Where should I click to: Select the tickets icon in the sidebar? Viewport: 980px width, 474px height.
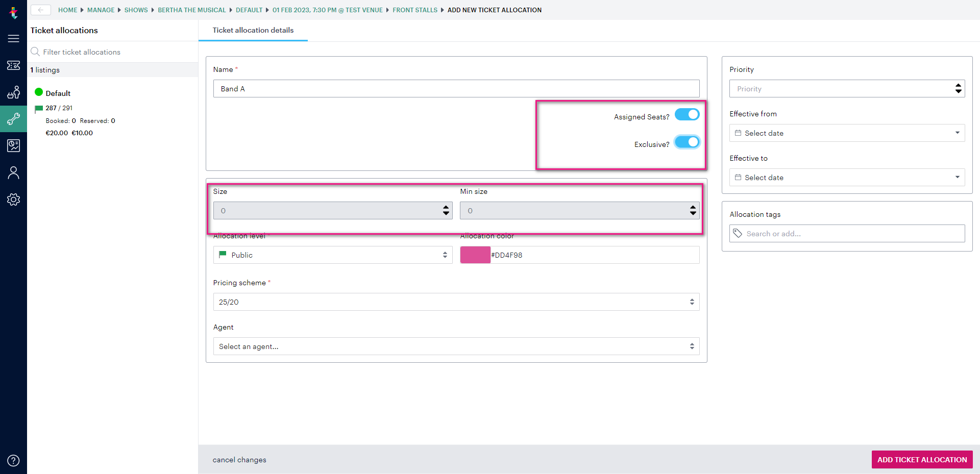click(x=14, y=65)
